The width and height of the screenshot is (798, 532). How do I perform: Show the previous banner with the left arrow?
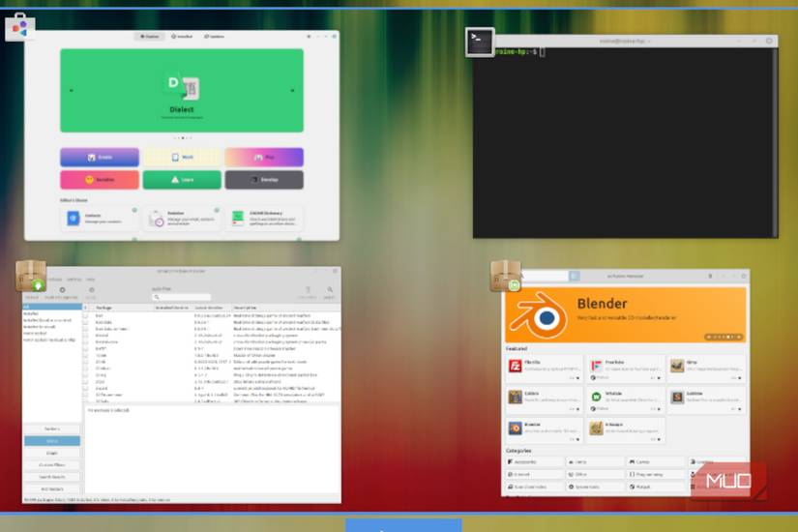(72, 91)
